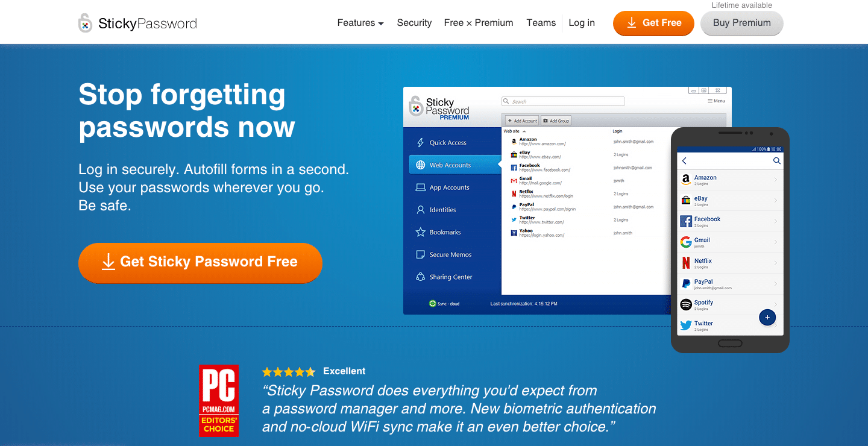This screenshot has width=868, height=446.
Task: Click Twitter icon in desktop account list
Action: (514, 220)
